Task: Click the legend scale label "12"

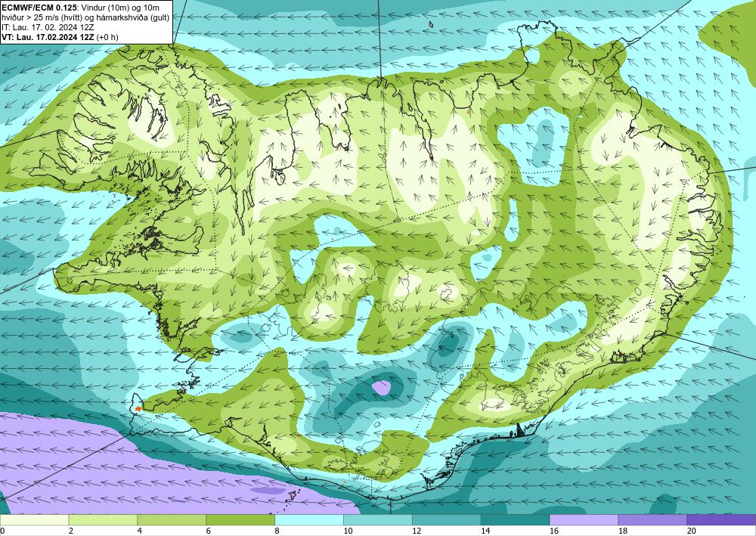Action: pos(417,531)
